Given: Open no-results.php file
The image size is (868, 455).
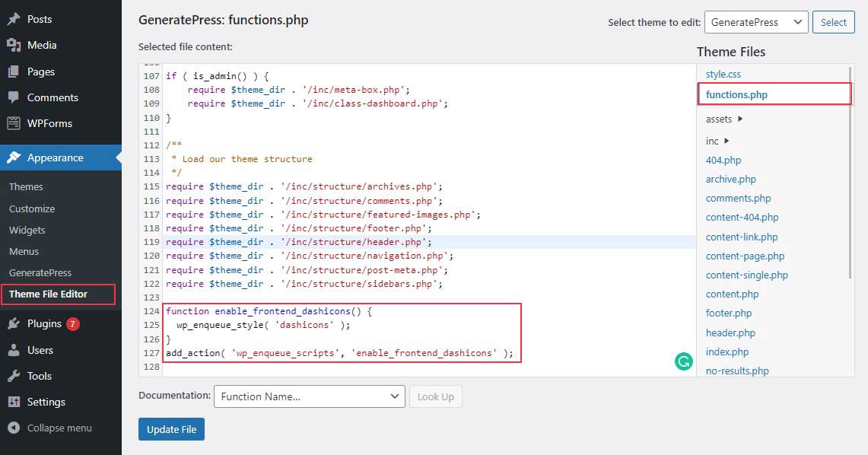Looking at the screenshot, I should pyautogui.click(x=737, y=371).
